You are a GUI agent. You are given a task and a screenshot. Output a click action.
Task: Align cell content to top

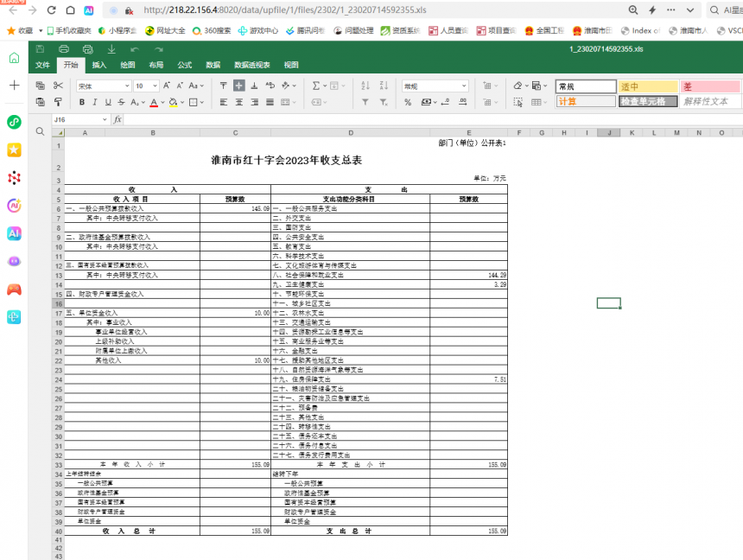223,86
